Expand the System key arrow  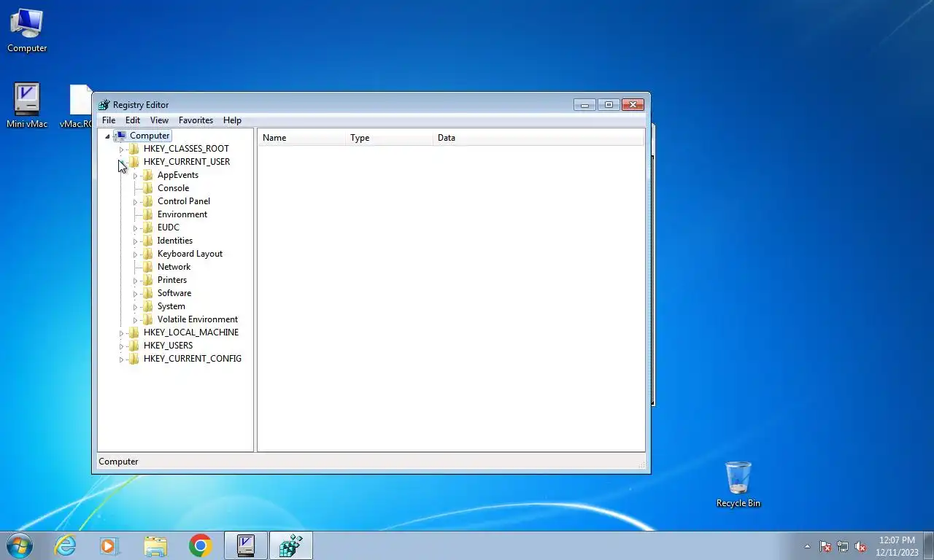[135, 307]
